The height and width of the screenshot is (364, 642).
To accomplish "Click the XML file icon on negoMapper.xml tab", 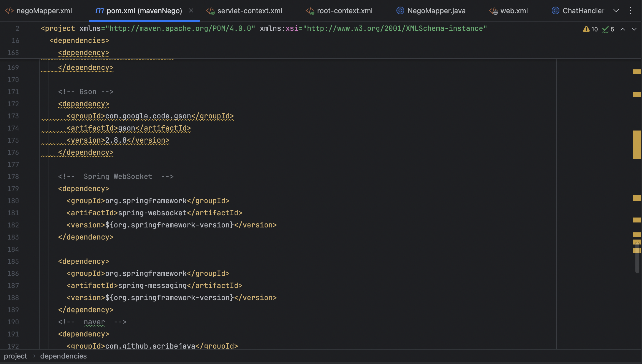I will point(9,11).
